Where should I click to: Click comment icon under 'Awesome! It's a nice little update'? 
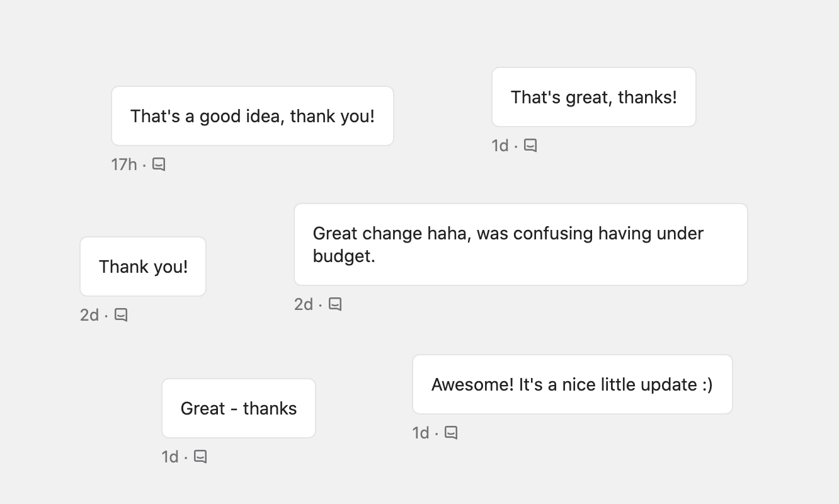pos(451,433)
